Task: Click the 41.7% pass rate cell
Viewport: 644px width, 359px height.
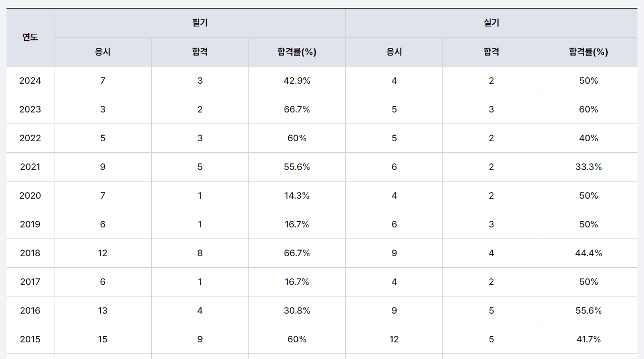Action: coord(588,339)
